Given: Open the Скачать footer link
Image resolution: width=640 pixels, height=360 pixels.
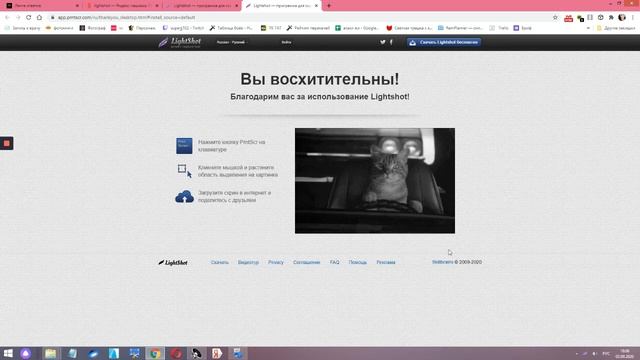Looking at the screenshot, I should point(220,262).
